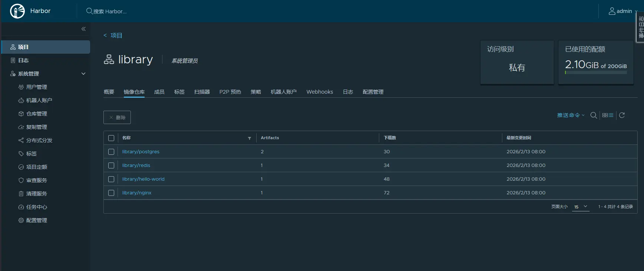Click the 系统管理员 role label
The image size is (644, 271).
[185, 61]
